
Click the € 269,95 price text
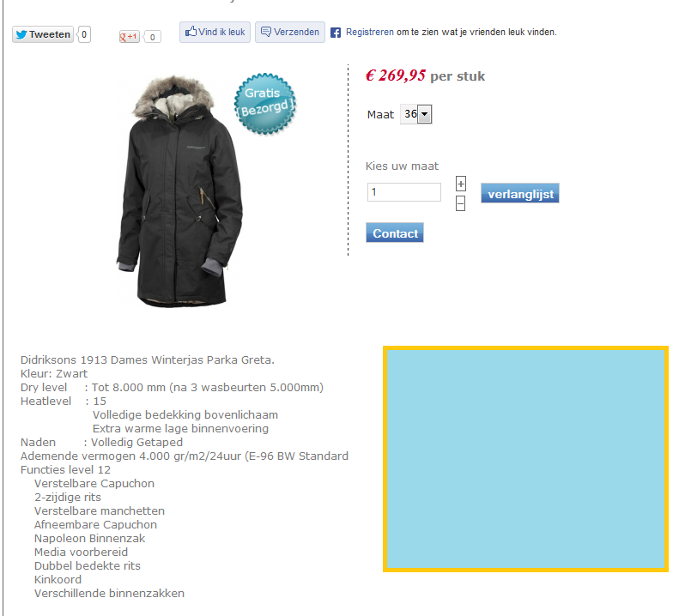(396, 75)
